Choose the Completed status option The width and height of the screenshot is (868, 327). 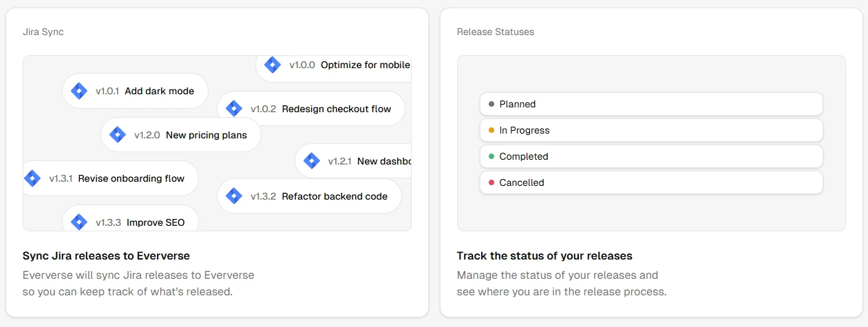click(650, 156)
